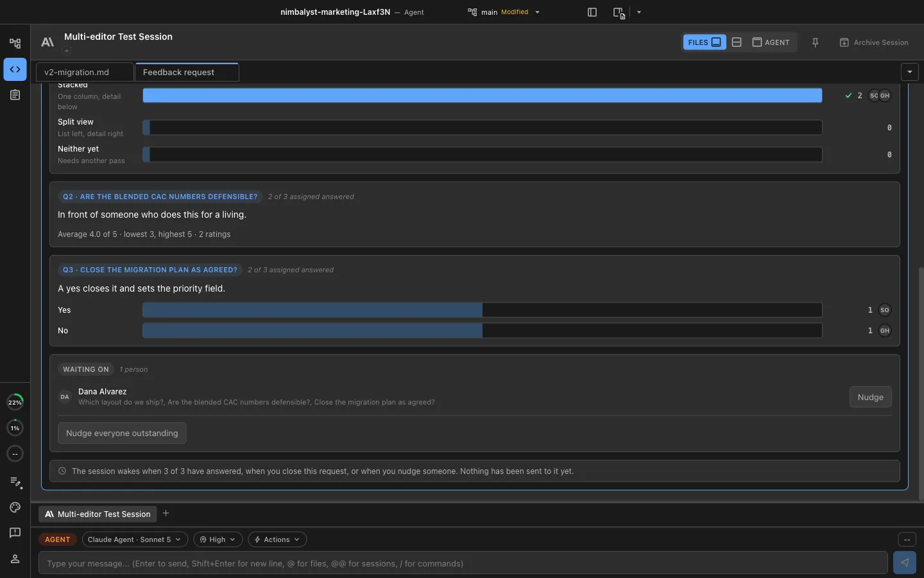Open the user account icon
This screenshot has width=924, height=578.
click(15, 559)
